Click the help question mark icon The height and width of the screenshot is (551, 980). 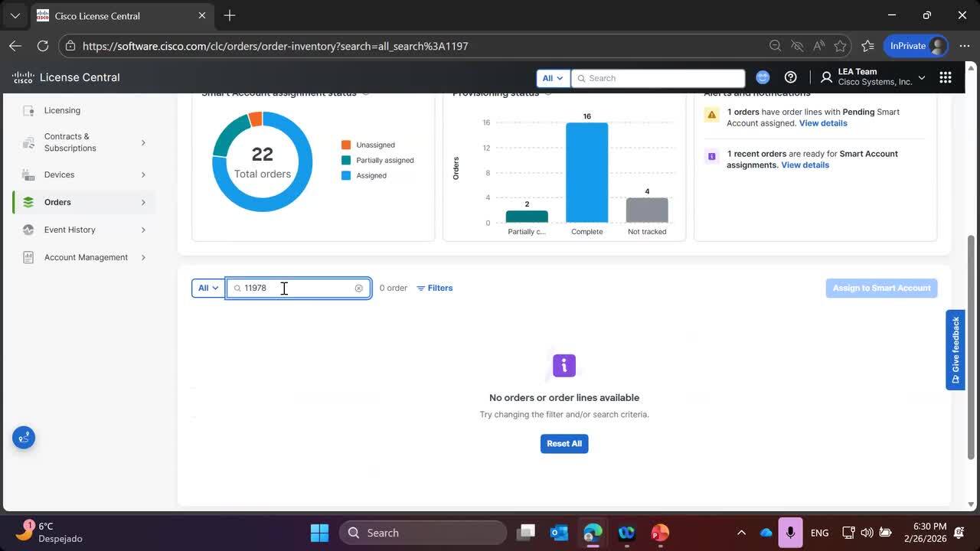[791, 77]
